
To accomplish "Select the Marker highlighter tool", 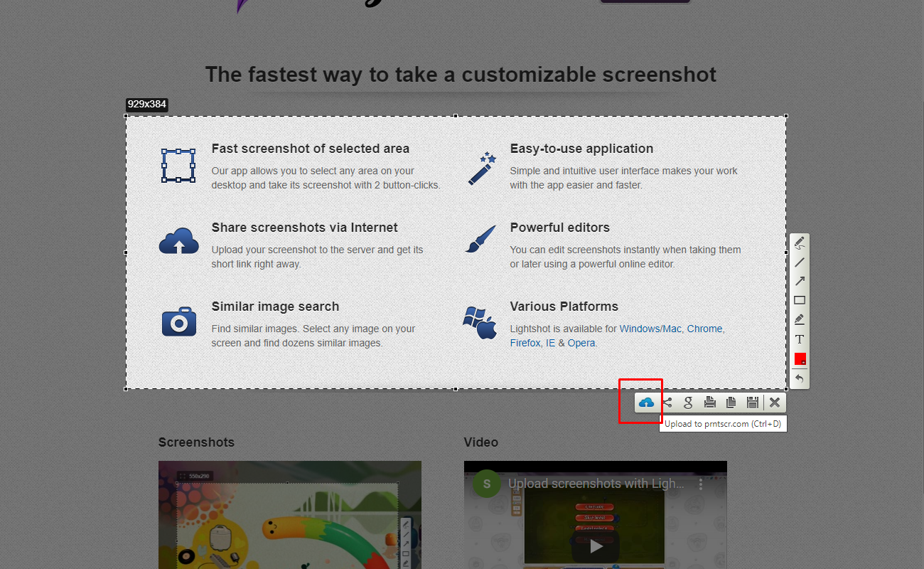I will [800, 319].
